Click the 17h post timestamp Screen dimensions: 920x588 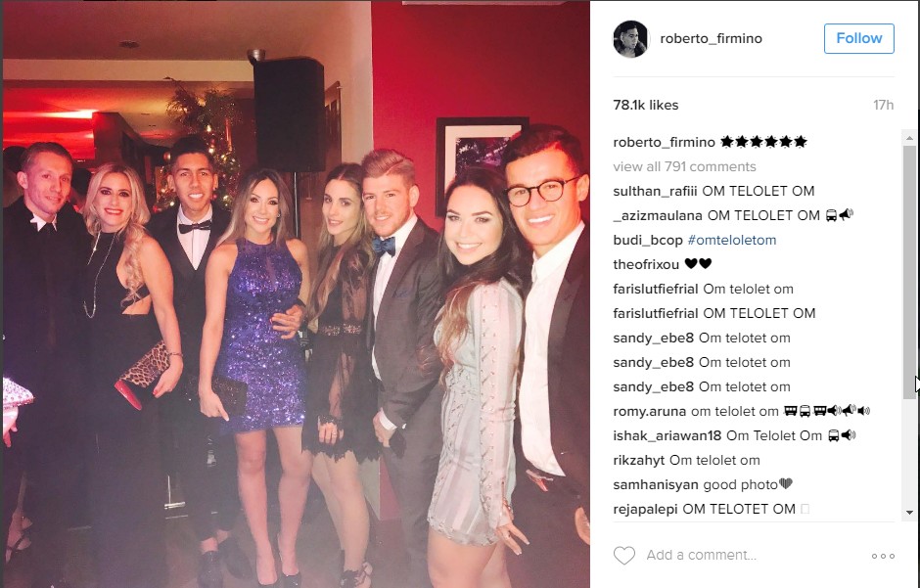tap(883, 105)
